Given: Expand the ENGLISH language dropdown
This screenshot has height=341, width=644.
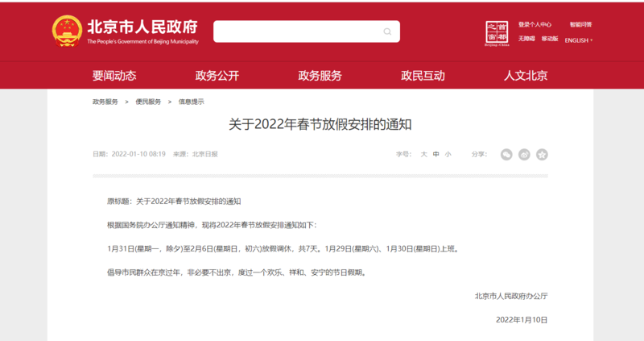Looking at the screenshot, I should (x=578, y=40).
